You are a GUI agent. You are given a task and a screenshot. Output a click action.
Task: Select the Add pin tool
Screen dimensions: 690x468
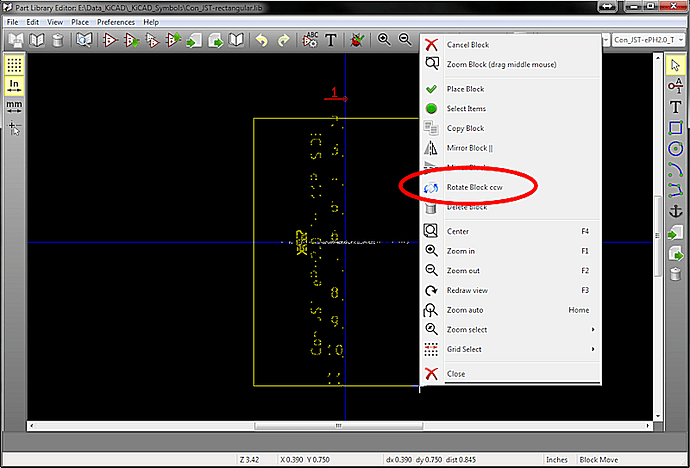(x=675, y=86)
